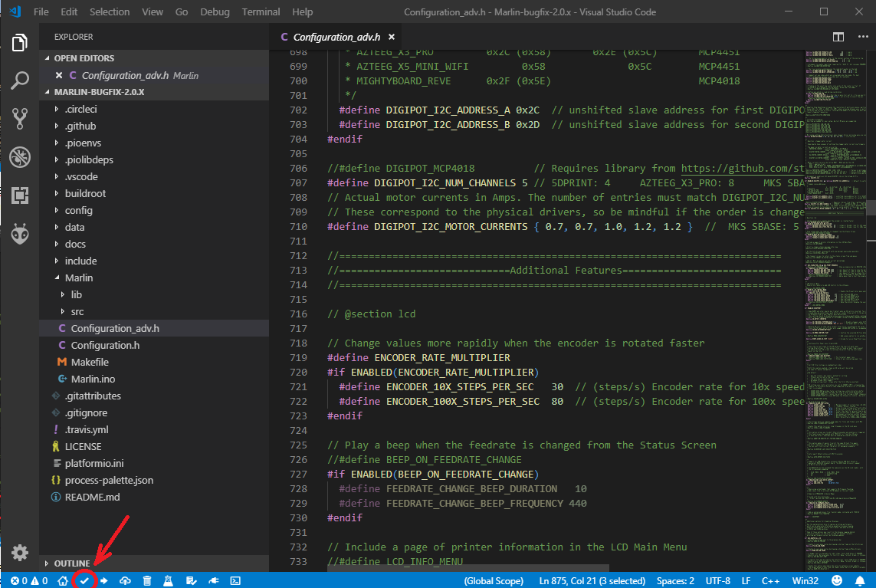The width and height of the screenshot is (876, 588).
Task: Follow the github.com link on line 706
Action: tap(743, 168)
